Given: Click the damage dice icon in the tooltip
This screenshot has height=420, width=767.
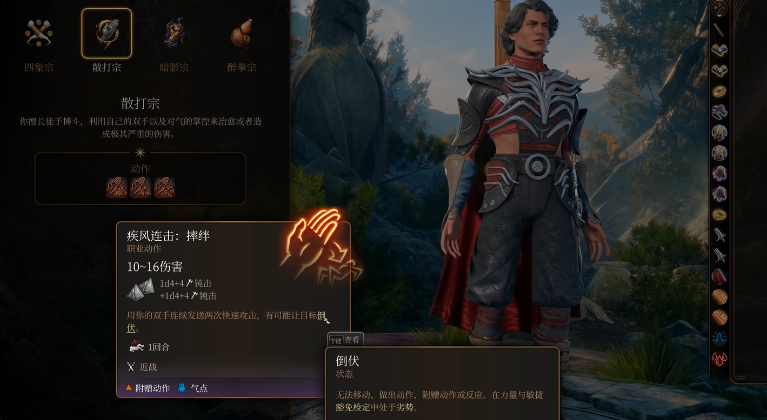Looking at the screenshot, I should tap(141, 289).
